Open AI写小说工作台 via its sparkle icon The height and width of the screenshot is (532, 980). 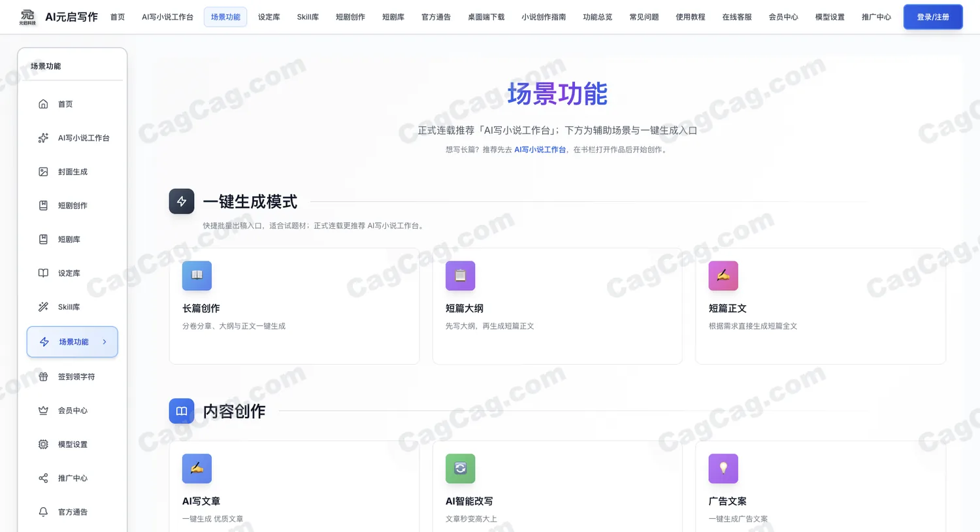(43, 138)
